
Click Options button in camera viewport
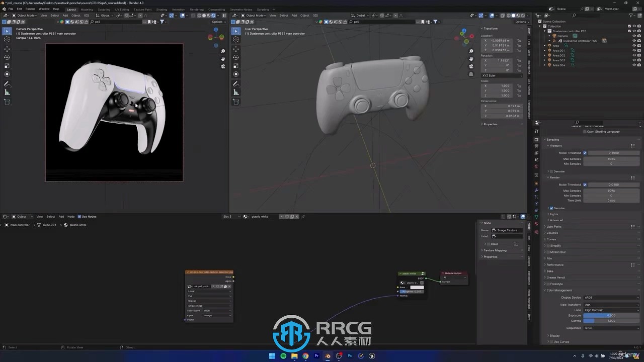coord(218,22)
